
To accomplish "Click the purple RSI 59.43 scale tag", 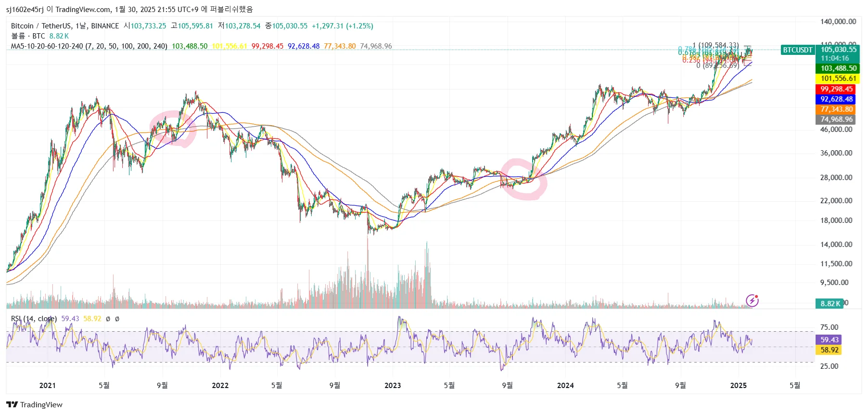I will pos(830,340).
